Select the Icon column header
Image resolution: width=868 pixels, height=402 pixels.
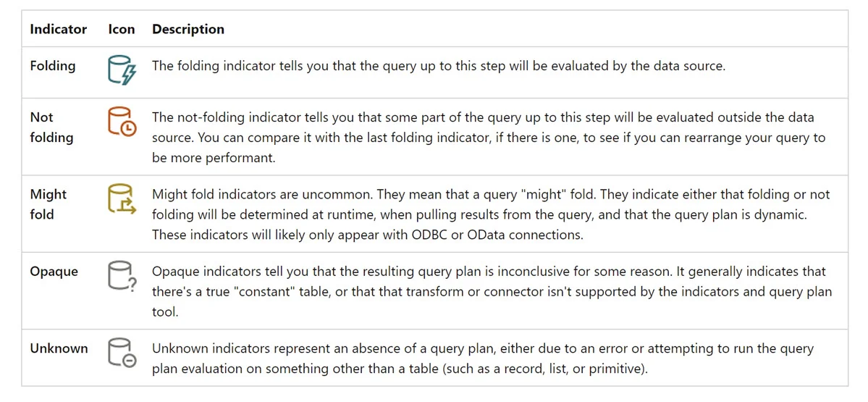121,30
